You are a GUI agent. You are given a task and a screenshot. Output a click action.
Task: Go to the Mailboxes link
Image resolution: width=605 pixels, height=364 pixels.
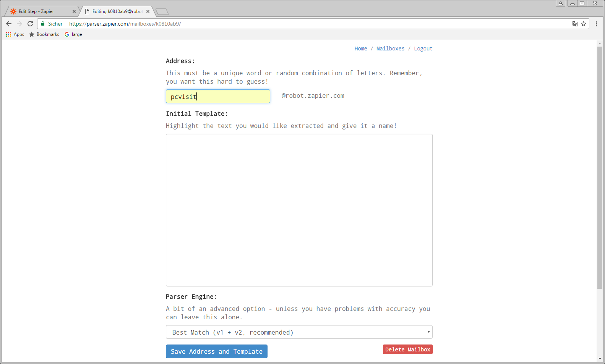coord(390,49)
